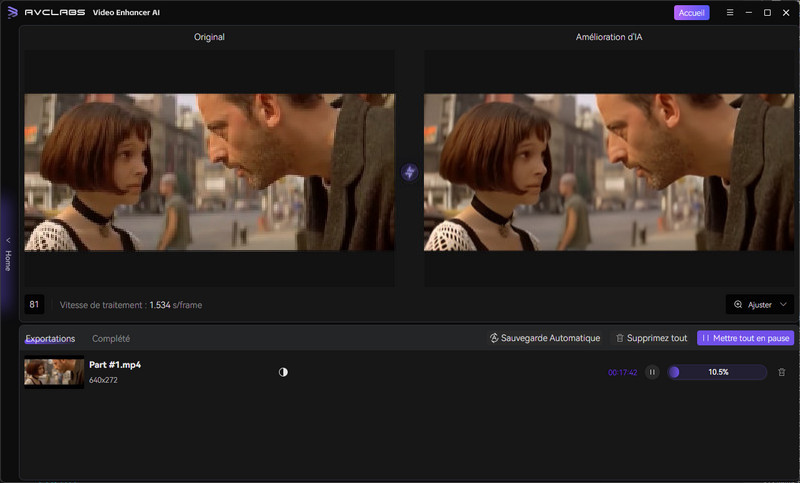The height and width of the screenshot is (483, 800).
Task: Delete Part #1.mp4 with trash icon
Action: pyautogui.click(x=782, y=372)
